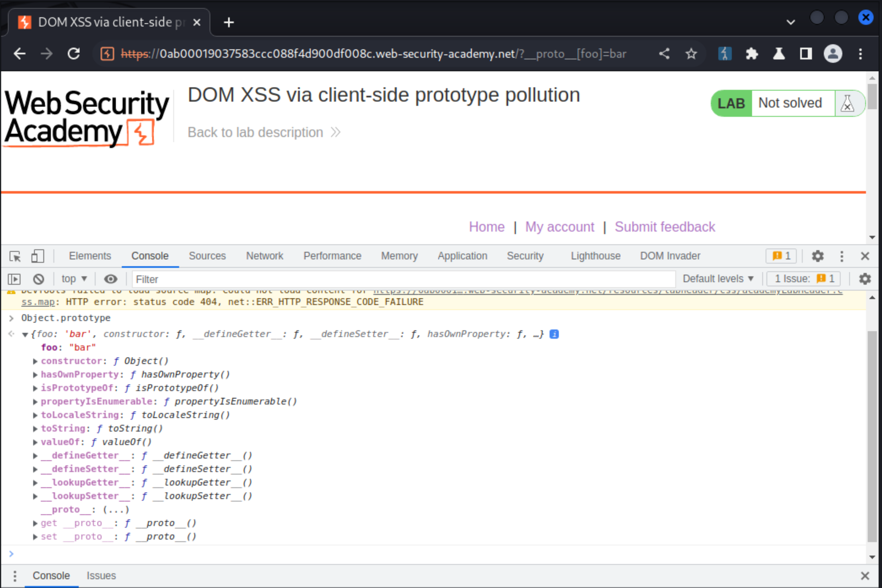Open the drawer three-dot menu at bottom
Screen dimensions: 882x588
pyautogui.click(x=15, y=576)
